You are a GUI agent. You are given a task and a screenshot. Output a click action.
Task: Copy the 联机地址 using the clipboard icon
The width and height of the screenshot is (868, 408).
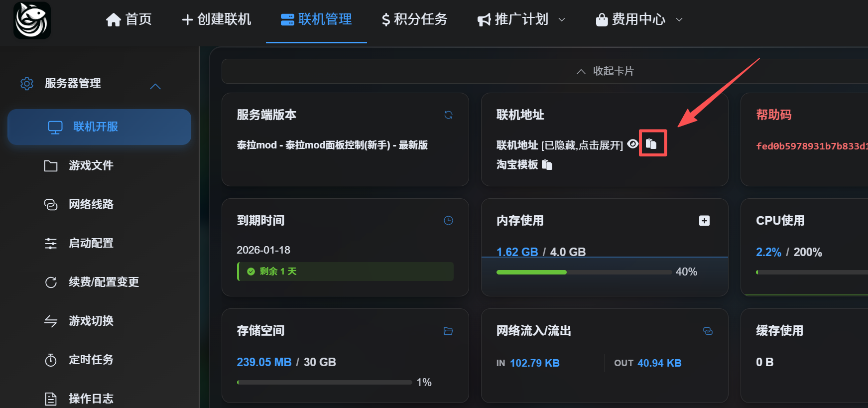point(651,144)
